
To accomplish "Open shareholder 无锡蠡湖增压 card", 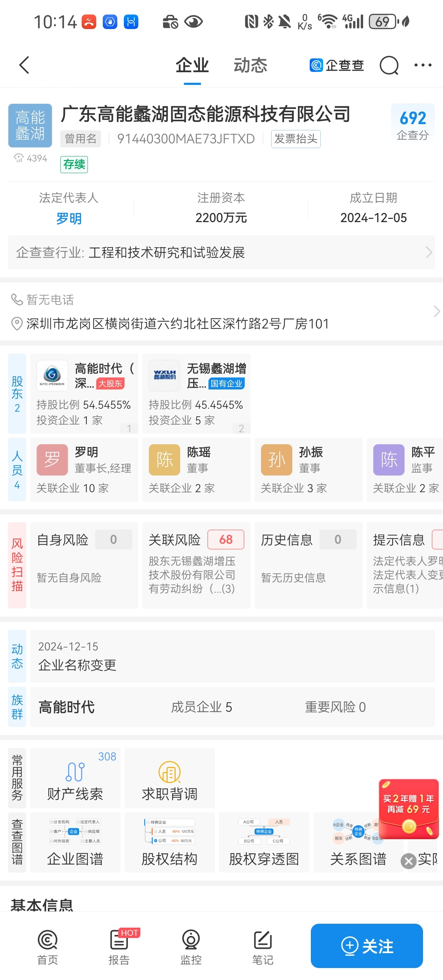I will [196, 393].
